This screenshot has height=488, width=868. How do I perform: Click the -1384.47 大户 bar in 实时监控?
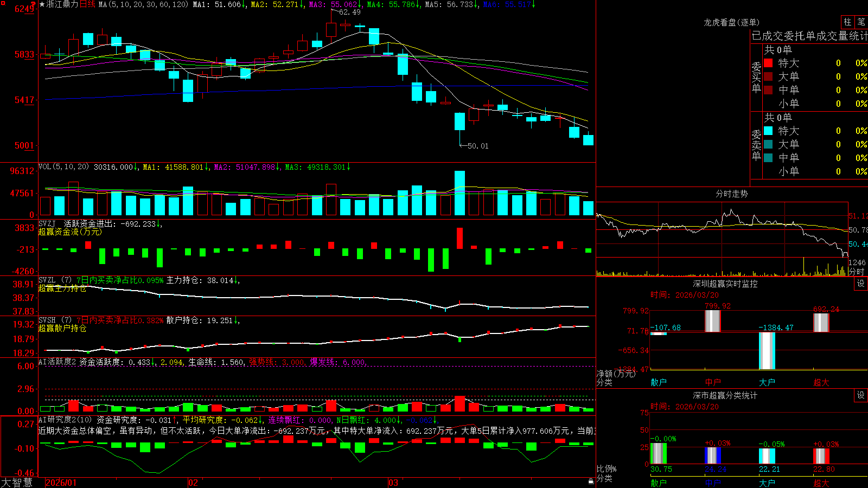pyautogui.click(x=767, y=351)
